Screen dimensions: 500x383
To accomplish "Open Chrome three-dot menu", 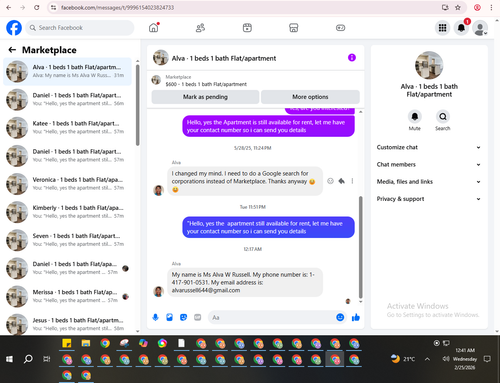I will tap(491, 7).
